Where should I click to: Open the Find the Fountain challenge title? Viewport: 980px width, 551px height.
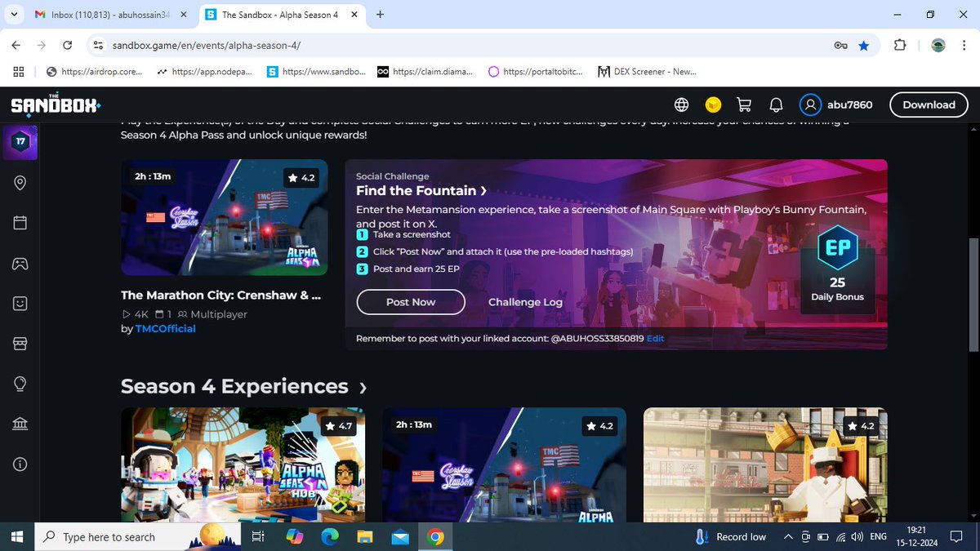421,190
